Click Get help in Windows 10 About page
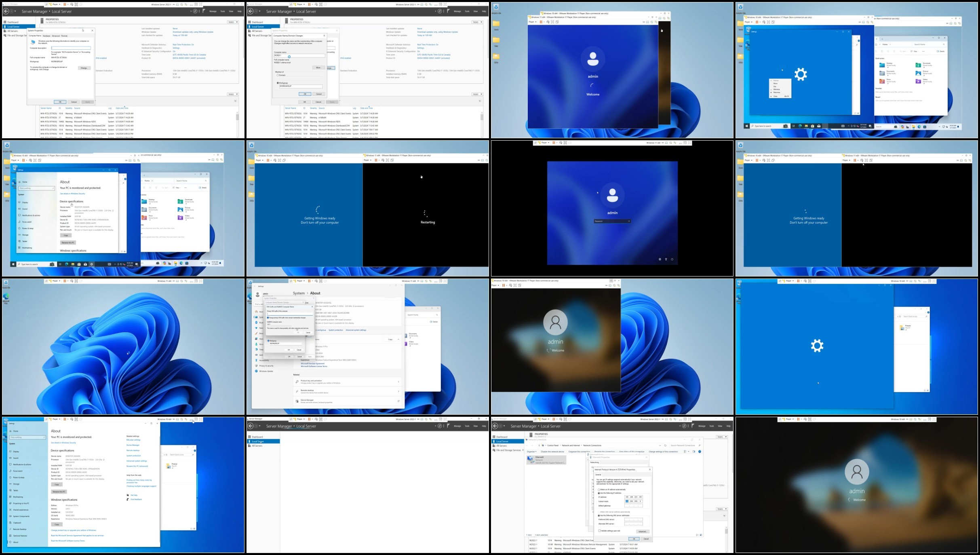This screenshot has height=555, width=980. tap(134, 495)
